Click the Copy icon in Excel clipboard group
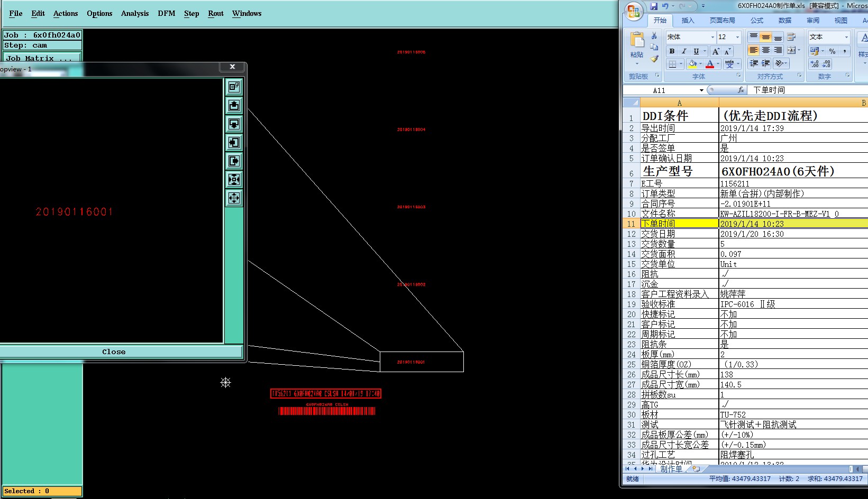This screenshot has width=868, height=499. tap(654, 47)
